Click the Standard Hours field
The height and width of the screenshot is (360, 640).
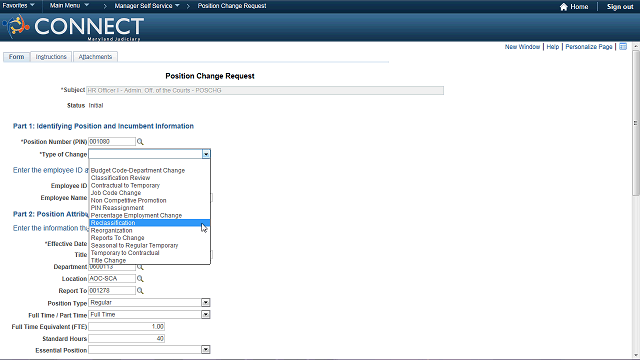pos(127,338)
